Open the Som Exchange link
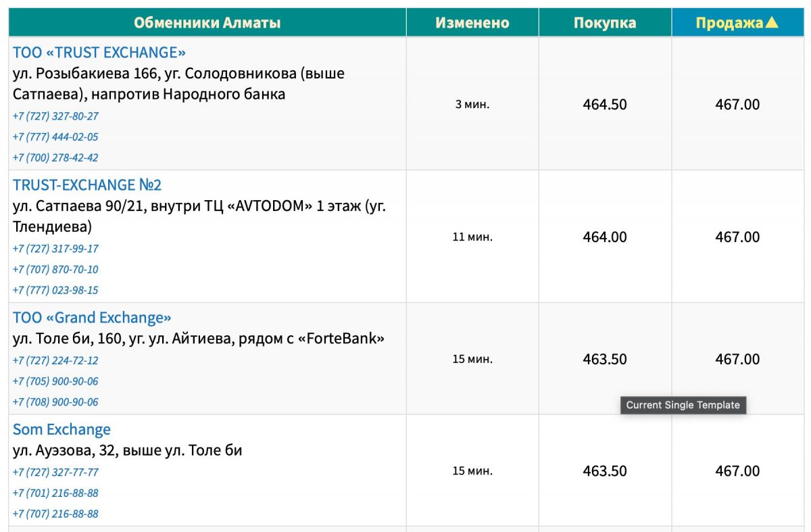This screenshot has width=811, height=532. [x=62, y=429]
